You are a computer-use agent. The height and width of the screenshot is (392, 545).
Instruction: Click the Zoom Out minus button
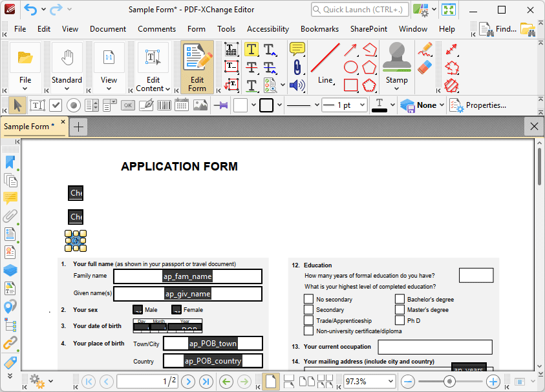click(x=408, y=382)
